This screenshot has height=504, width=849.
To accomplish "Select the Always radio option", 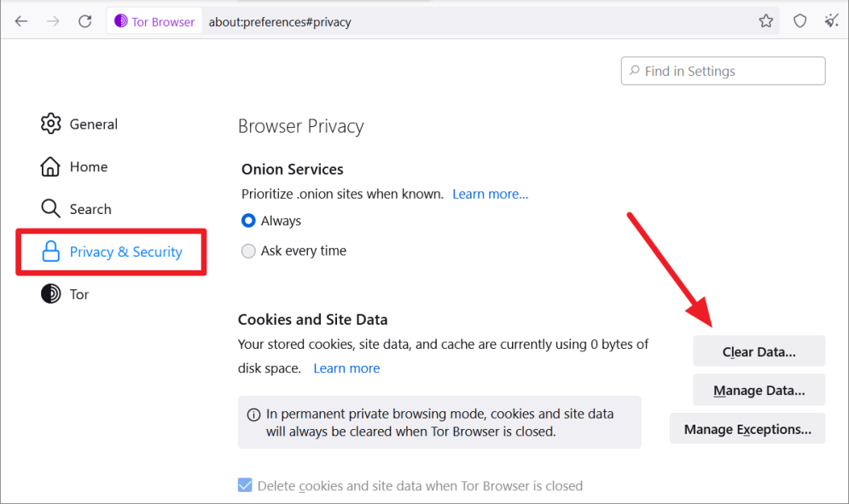I will [x=248, y=221].
